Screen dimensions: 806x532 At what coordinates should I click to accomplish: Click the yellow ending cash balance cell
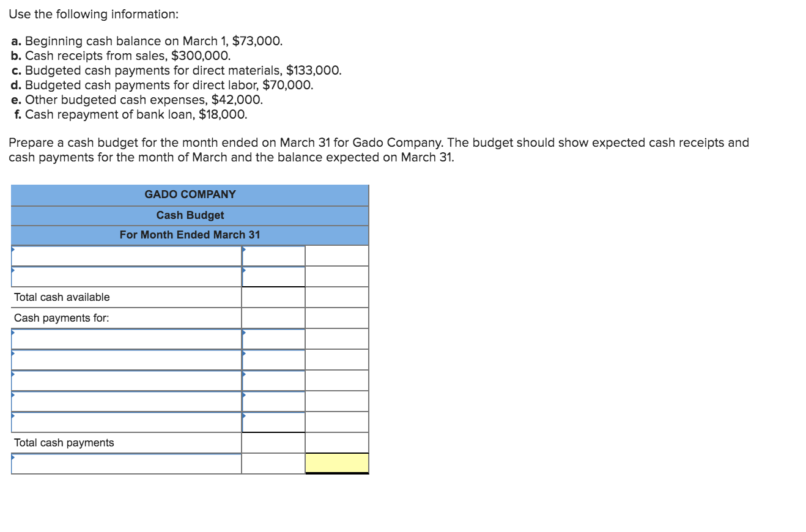337,463
